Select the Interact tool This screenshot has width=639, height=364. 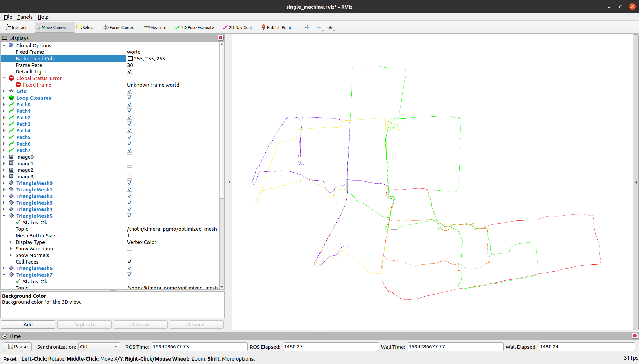click(16, 27)
